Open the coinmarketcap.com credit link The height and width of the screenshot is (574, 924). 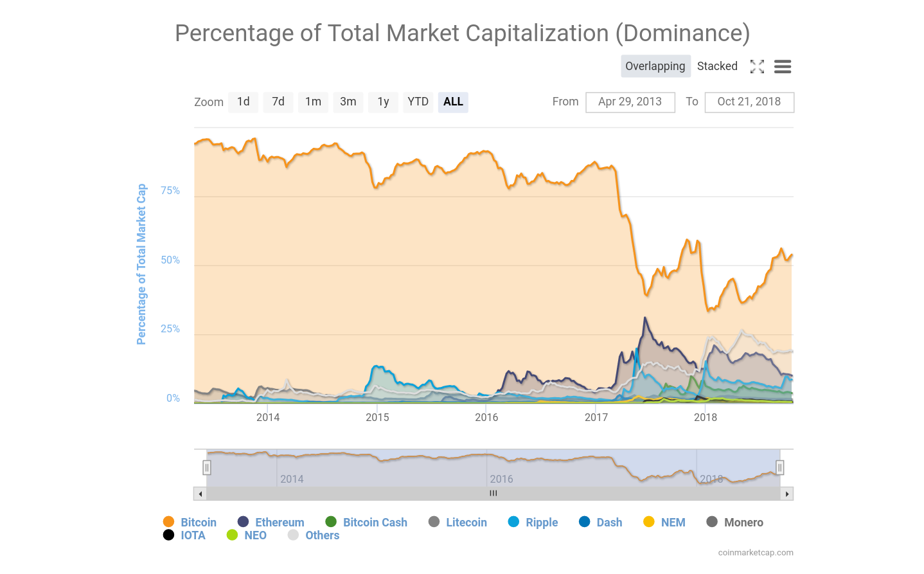tap(756, 553)
